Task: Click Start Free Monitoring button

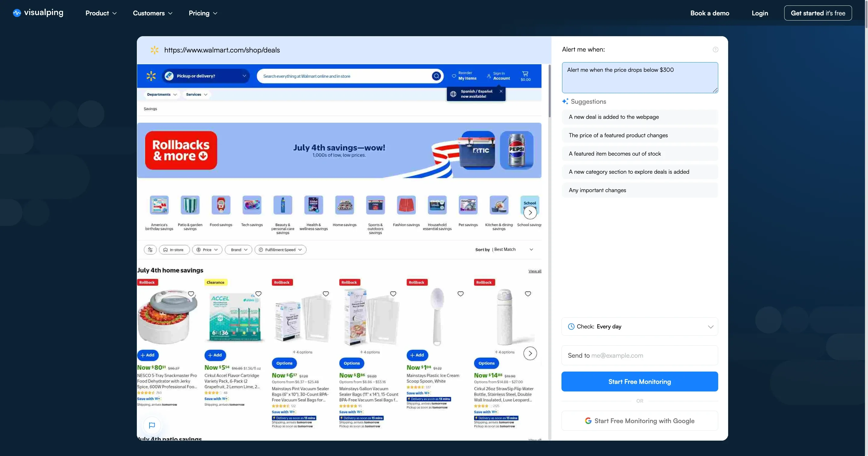Action: pyautogui.click(x=640, y=382)
